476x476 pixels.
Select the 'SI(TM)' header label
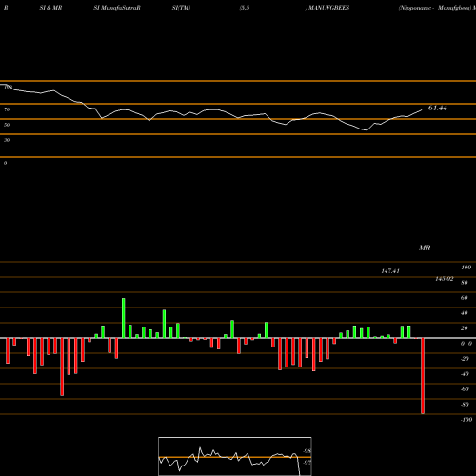pos(181,8)
